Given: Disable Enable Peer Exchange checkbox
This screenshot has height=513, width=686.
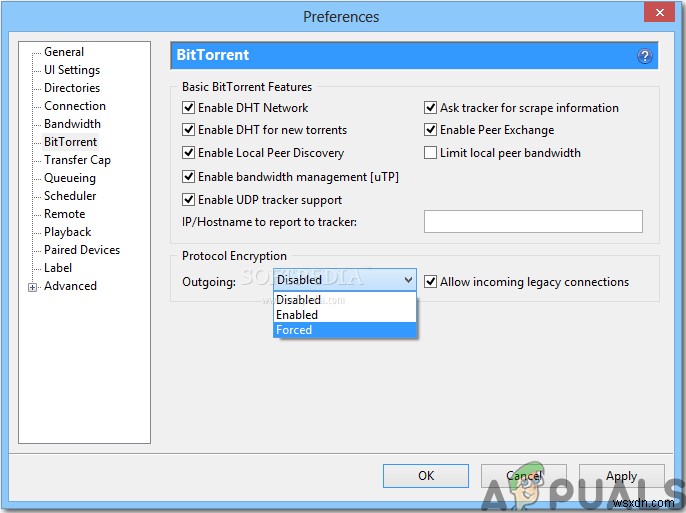Looking at the screenshot, I should [430, 130].
